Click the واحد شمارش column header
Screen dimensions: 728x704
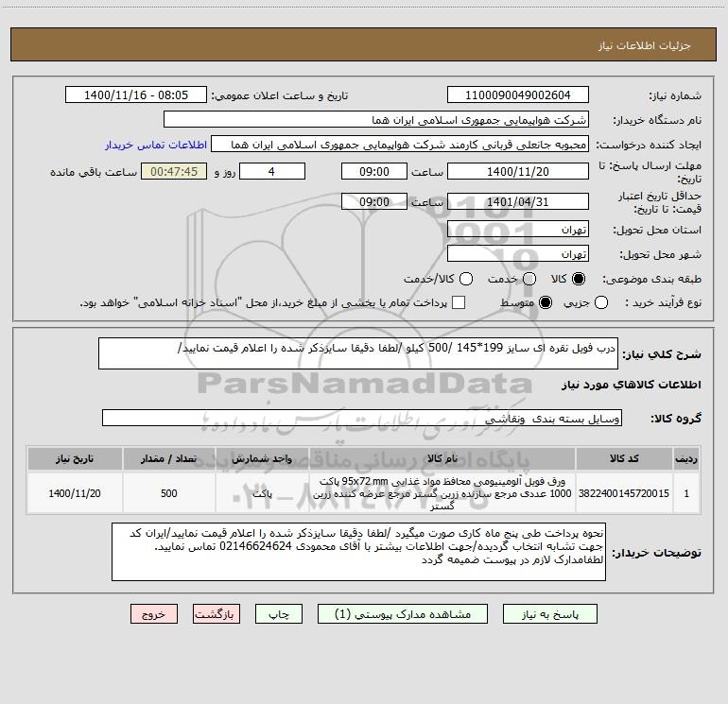coord(262,459)
